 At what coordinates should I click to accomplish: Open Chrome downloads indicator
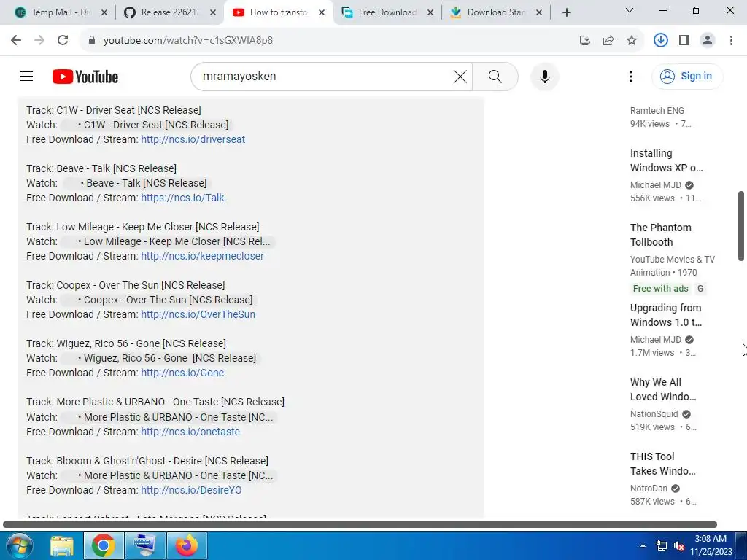point(660,41)
